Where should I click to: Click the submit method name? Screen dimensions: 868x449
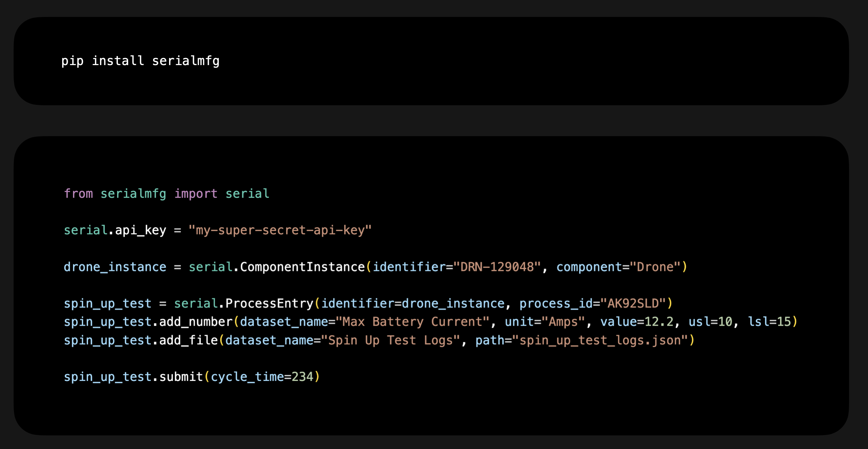[181, 377]
